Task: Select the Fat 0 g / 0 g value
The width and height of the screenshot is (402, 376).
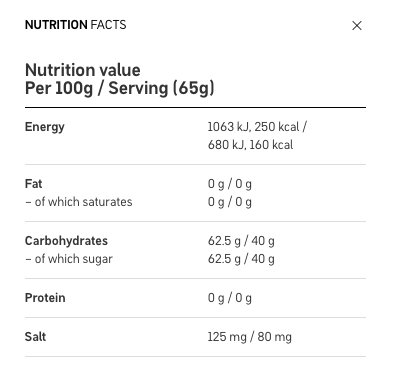Action: pos(230,184)
